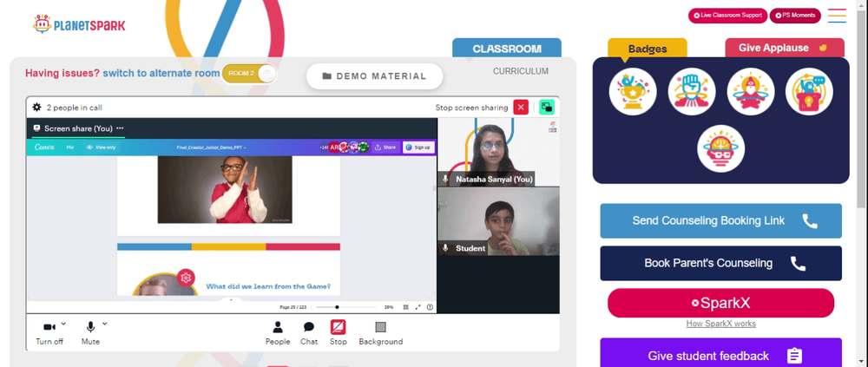
Task: Open Canva grid view icon
Action: point(405,307)
